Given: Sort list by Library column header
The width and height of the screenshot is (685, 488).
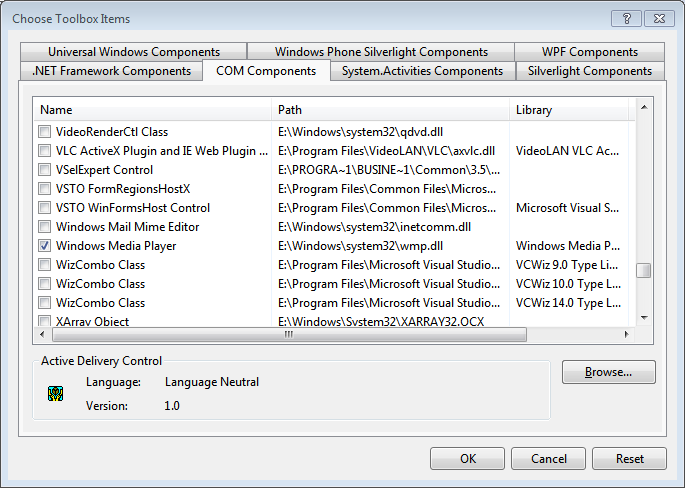Looking at the screenshot, I should (x=570, y=110).
